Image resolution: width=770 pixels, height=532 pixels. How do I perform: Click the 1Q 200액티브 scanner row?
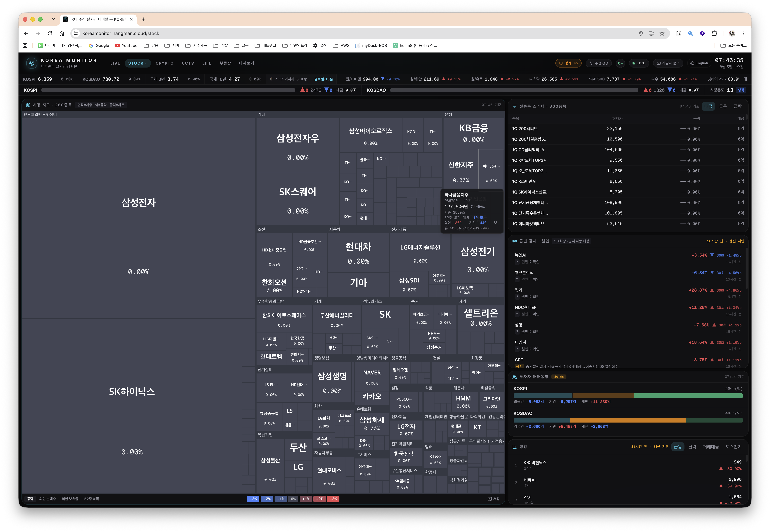(x=628, y=129)
